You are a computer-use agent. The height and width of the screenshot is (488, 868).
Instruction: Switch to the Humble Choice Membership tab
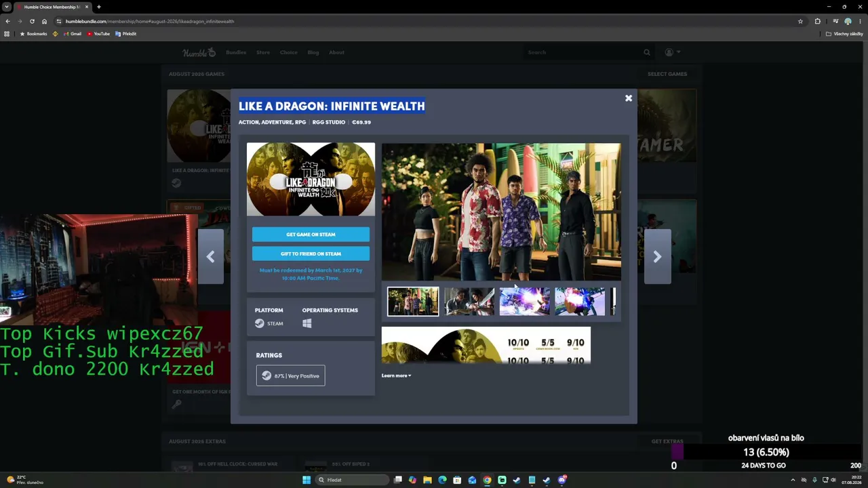coord(52,7)
